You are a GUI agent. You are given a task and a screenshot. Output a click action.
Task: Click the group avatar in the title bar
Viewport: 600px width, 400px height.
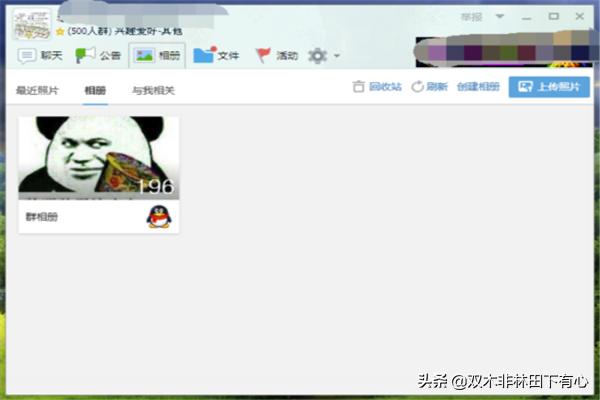(x=32, y=24)
